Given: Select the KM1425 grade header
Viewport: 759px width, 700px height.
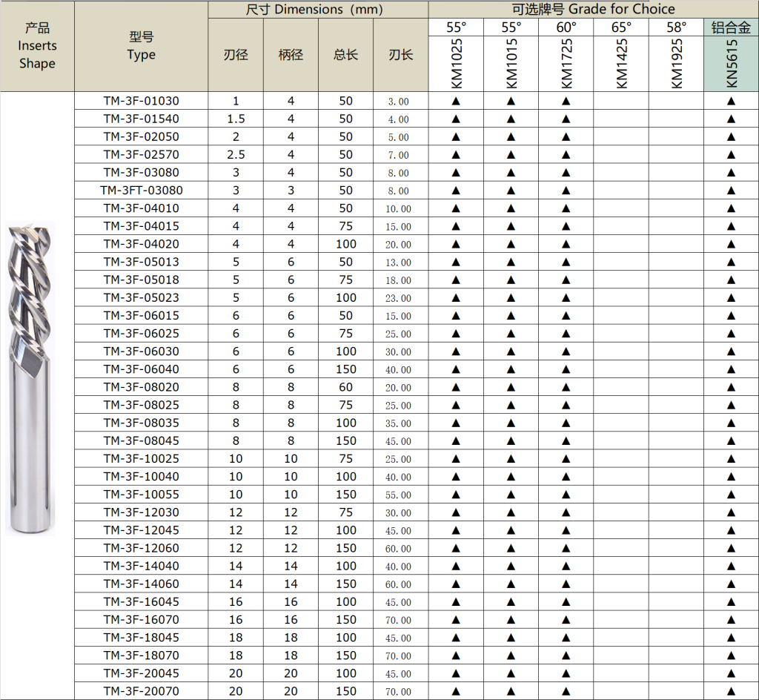Looking at the screenshot, I should coord(622,64).
